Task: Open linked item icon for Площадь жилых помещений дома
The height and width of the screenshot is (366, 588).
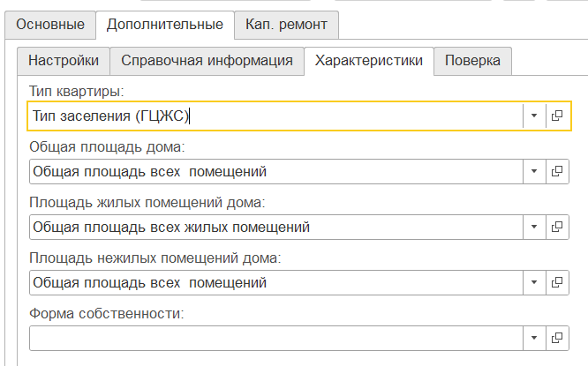Action: click(x=557, y=227)
